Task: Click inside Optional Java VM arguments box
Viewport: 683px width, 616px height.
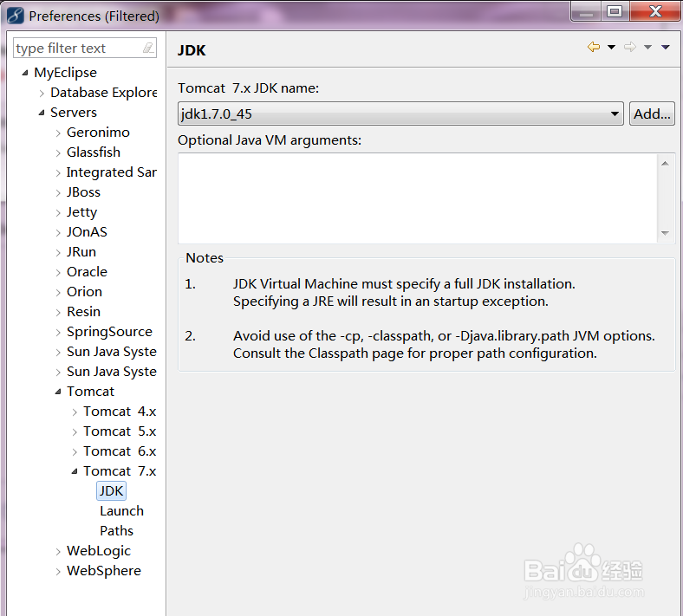Action: pos(417,198)
